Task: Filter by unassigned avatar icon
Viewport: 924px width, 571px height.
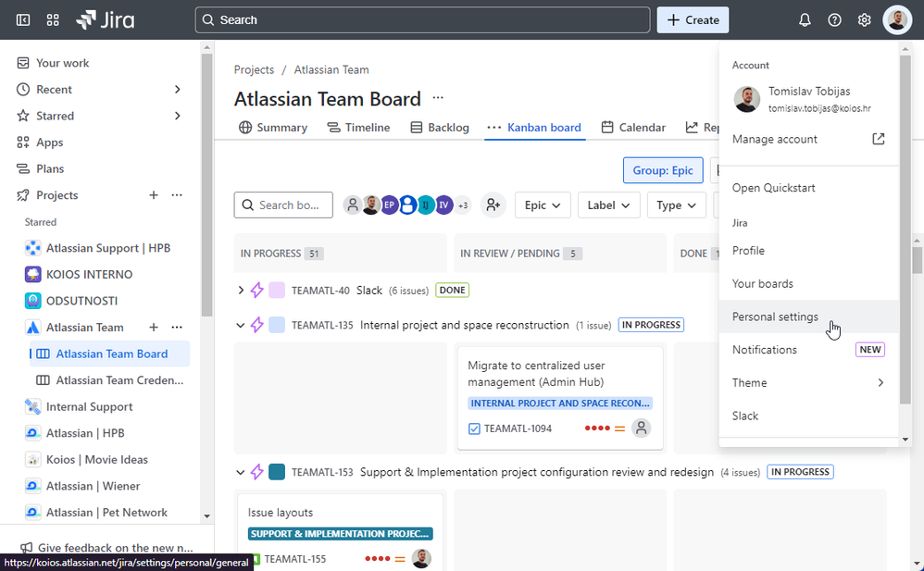Action: tap(353, 205)
